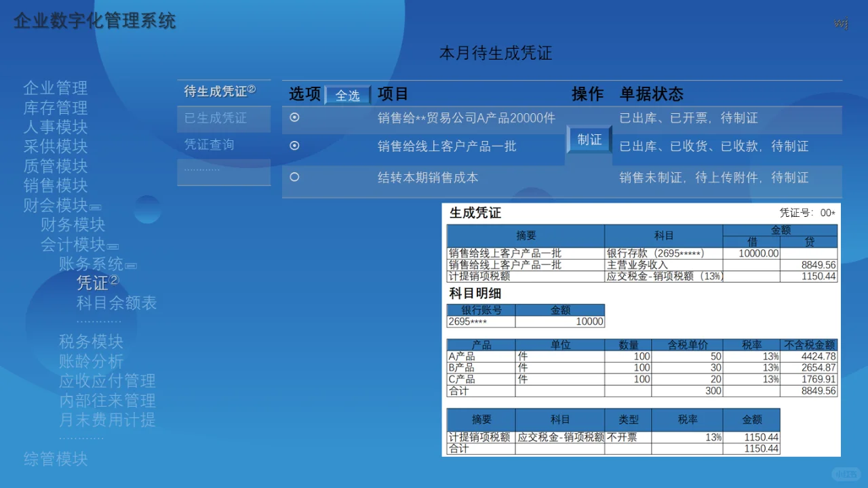Click A产品 row in product table
868x488 pixels.
642,357
